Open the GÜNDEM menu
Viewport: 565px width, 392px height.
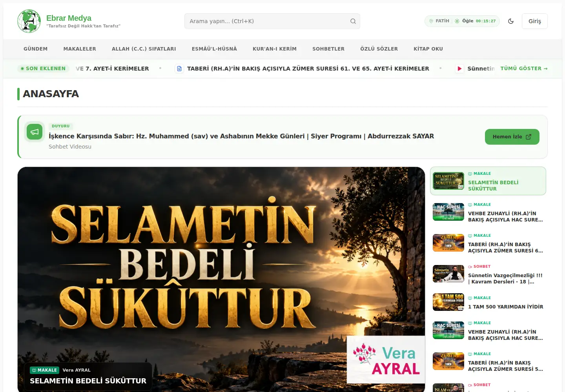[35, 49]
